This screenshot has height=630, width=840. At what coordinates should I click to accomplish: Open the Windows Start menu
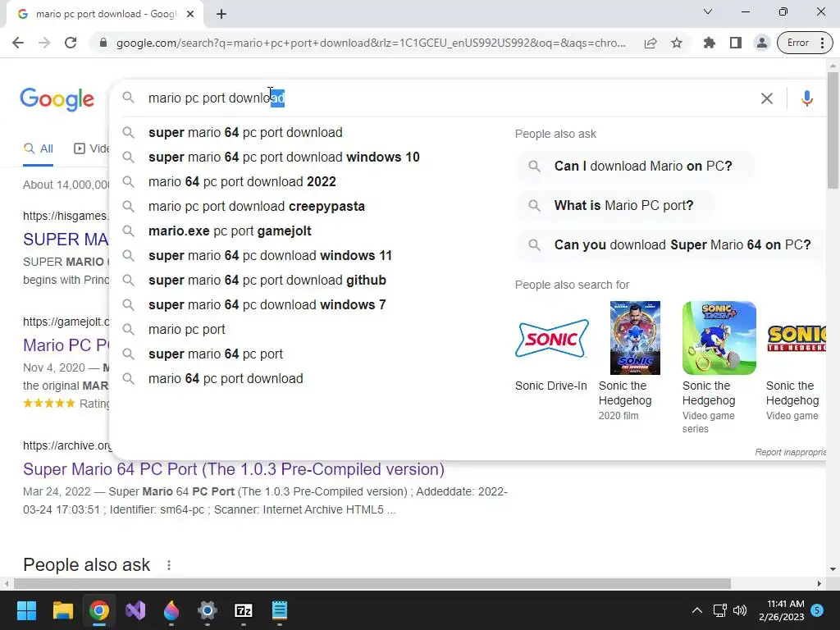click(26, 610)
